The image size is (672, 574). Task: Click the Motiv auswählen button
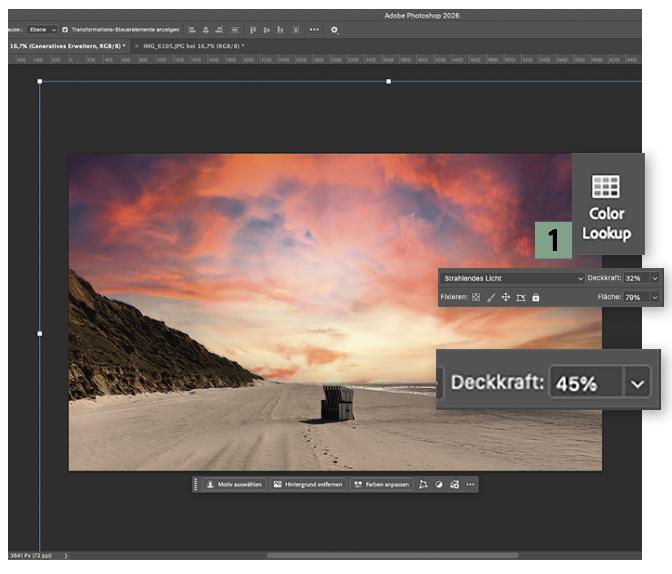click(234, 484)
